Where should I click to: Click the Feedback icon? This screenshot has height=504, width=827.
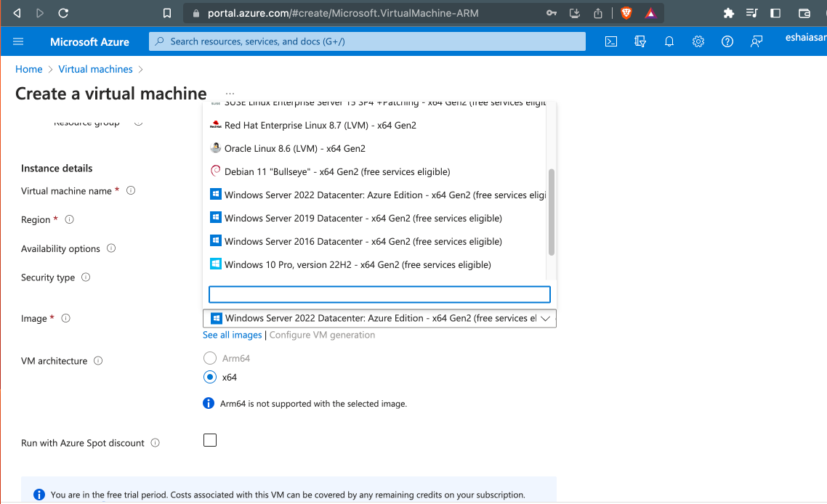point(757,41)
